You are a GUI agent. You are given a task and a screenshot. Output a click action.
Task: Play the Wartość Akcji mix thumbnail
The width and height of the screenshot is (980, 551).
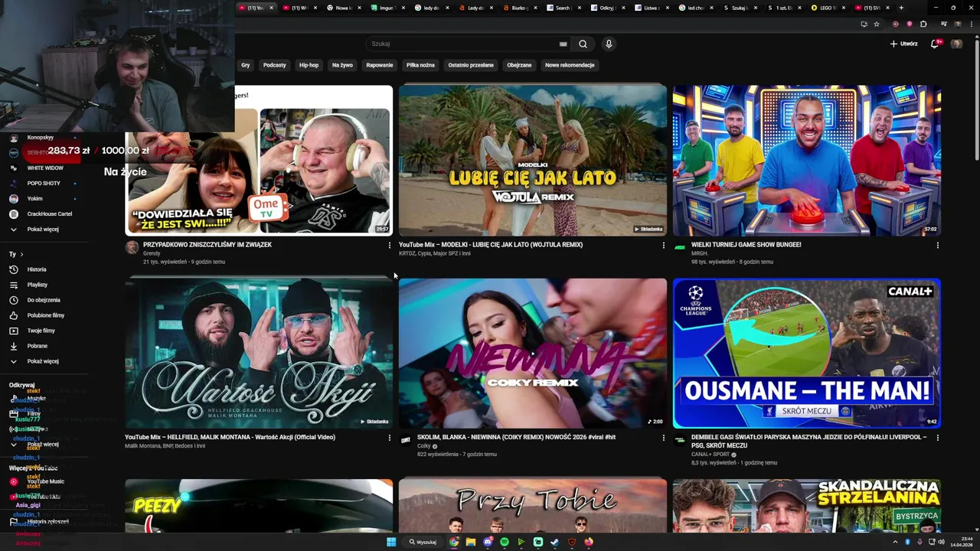pos(259,353)
